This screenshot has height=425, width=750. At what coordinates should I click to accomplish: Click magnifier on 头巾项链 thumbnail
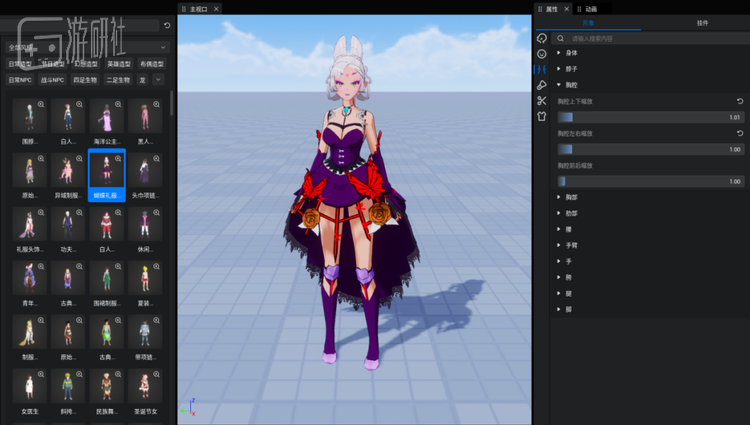click(x=156, y=158)
